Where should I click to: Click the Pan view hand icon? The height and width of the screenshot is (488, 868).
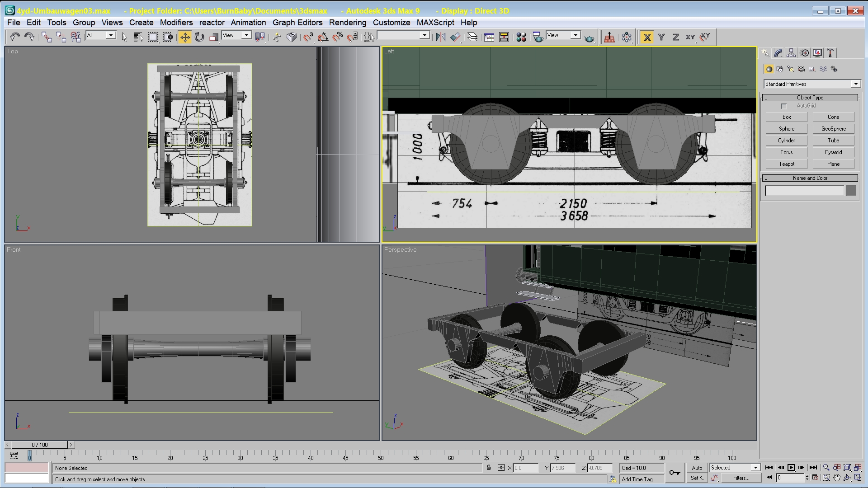pos(837,478)
